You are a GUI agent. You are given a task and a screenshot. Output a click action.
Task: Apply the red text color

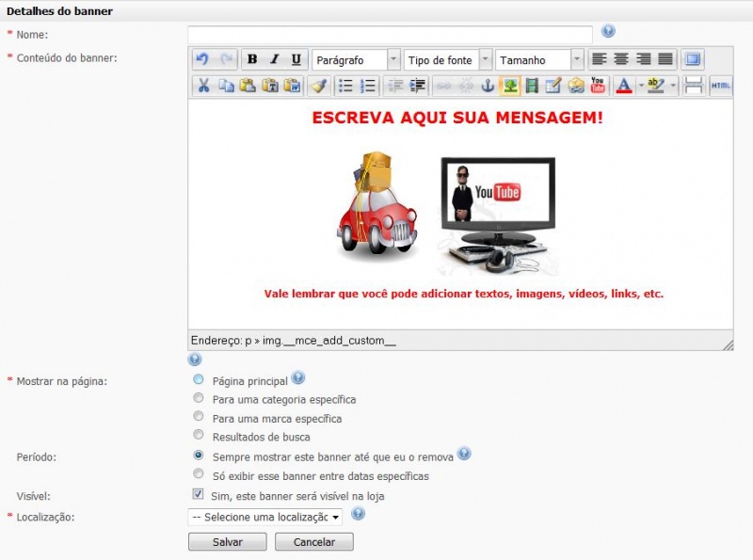(624, 86)
